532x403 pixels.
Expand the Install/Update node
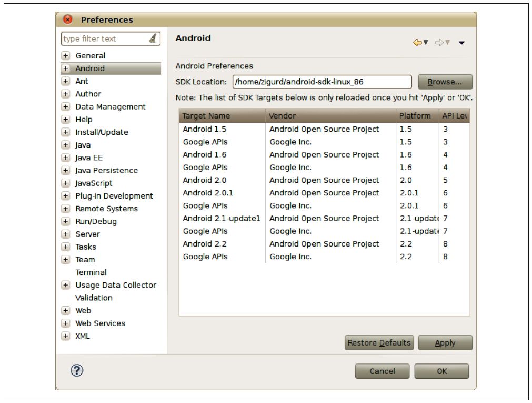[x=66, y=132]
